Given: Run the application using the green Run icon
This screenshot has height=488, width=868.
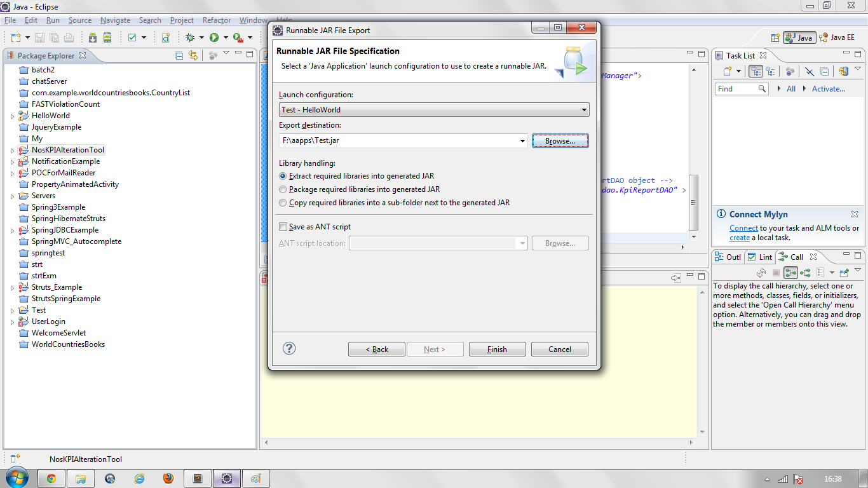Looking at the screenshot, I should coord(214,37).
